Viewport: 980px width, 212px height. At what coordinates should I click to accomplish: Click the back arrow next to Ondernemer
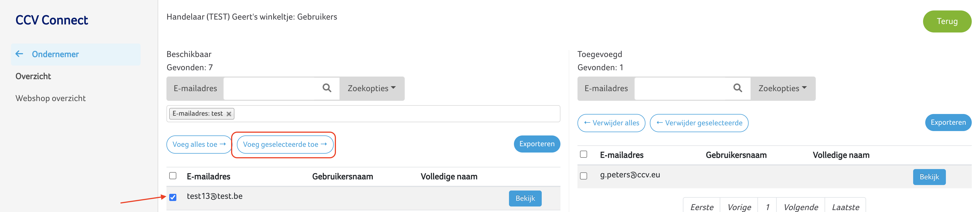(20, 54)
